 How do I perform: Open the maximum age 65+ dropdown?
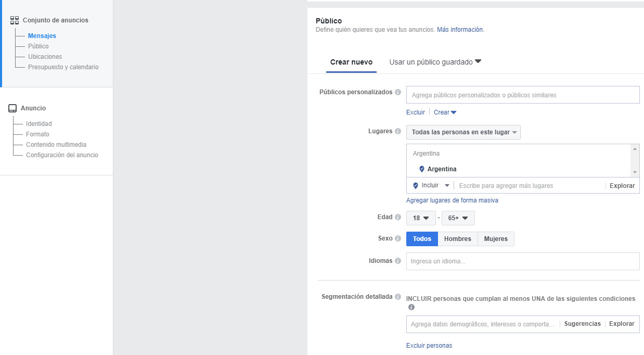click(x=458, y=218)
